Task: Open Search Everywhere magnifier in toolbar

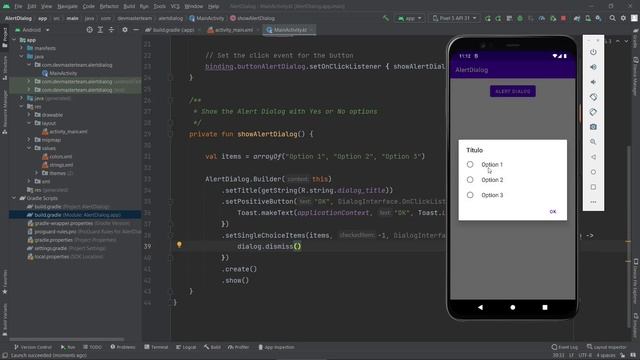Action: [612, 18]
